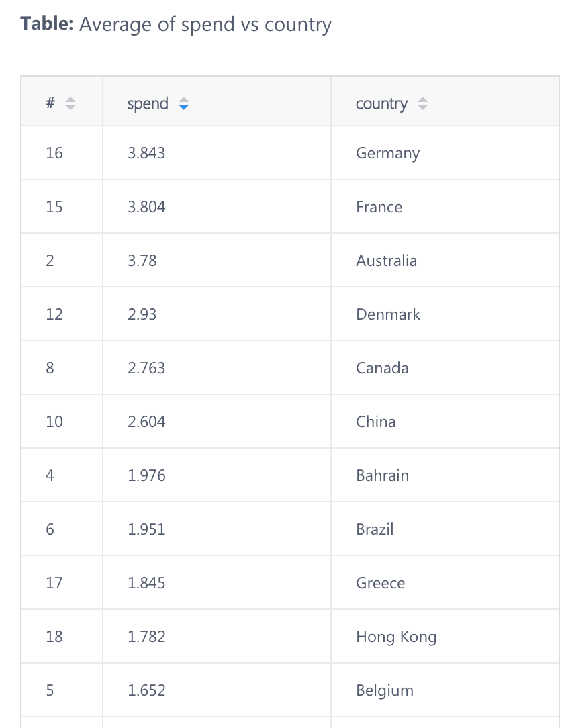The width and height of the screenshot is (564, 728).
Task: Click the Hong Kong country cell
Action: pos(396,637)
